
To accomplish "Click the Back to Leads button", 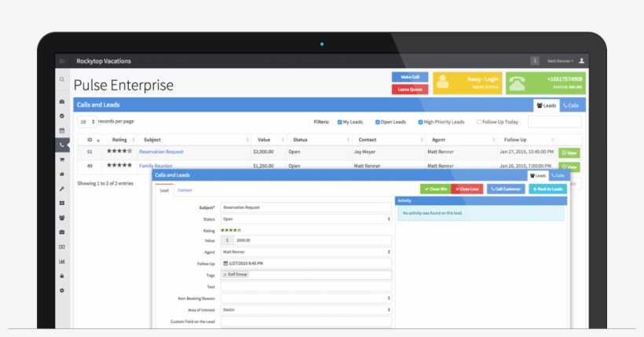I will click(x=548, y=189).
